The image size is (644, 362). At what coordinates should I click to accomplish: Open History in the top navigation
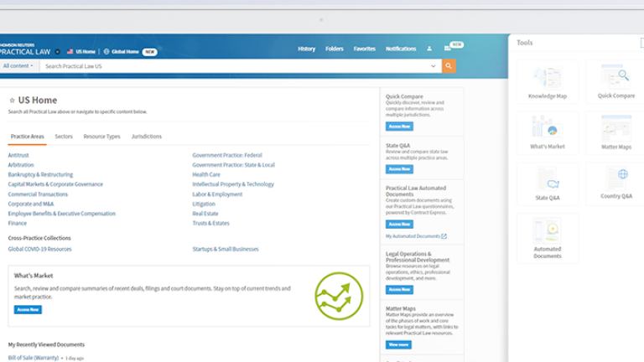click(x=306, y=49)
